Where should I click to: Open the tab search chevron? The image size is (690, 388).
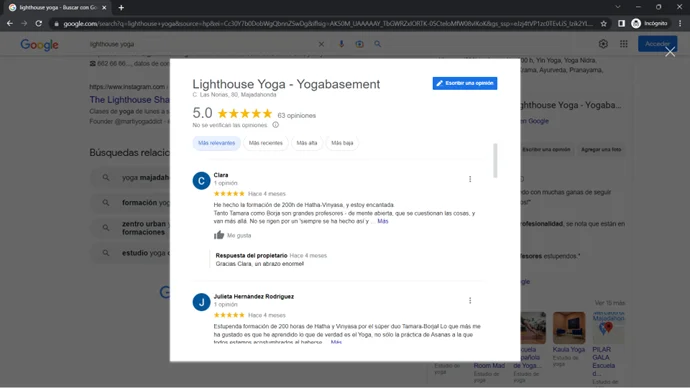[x=618, y=7]
